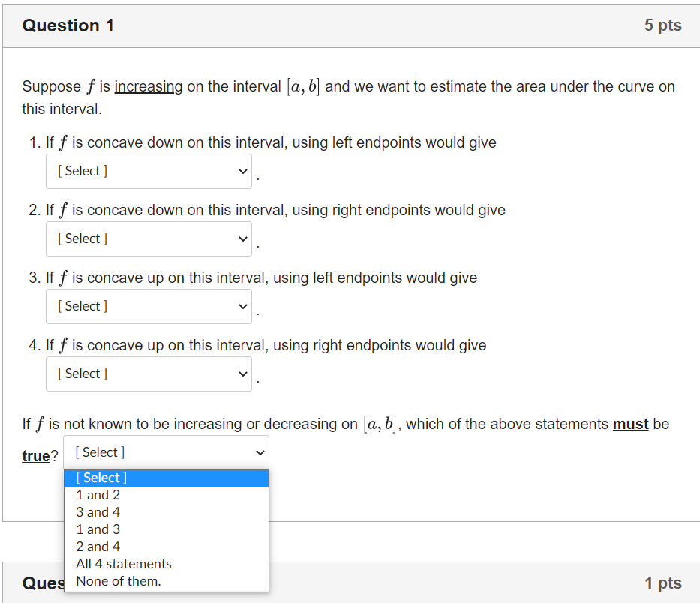Image resolution: width=700 pixels, height=603 pixels.
Task: Click the Question 1 heading
Action: (68, 25)
